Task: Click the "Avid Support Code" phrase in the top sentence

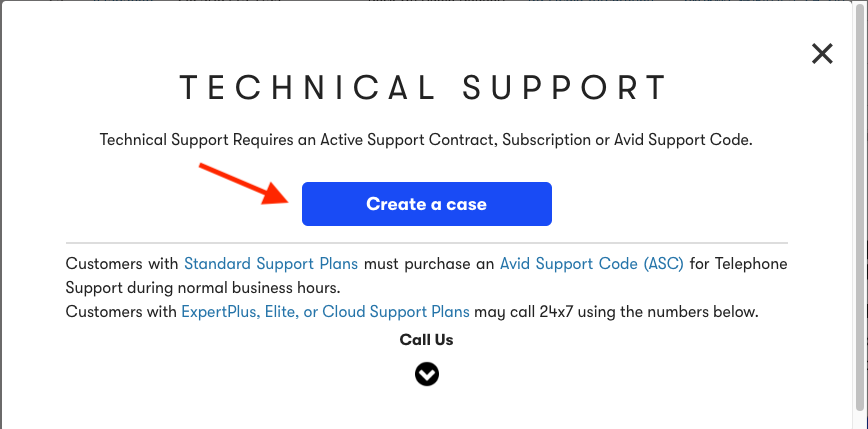Action: click(x=682, y=139)
